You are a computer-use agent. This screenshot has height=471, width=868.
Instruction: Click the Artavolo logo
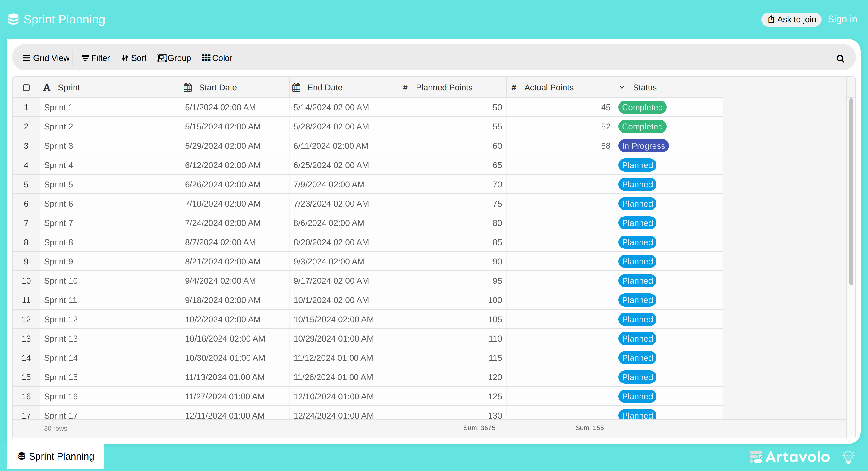(x=790, y=457)
